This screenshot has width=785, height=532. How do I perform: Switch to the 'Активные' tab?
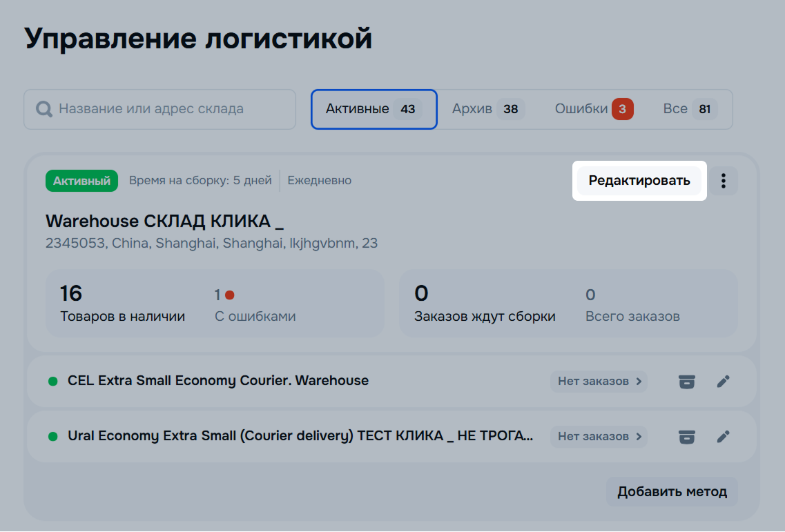click(x=374, y=109)
